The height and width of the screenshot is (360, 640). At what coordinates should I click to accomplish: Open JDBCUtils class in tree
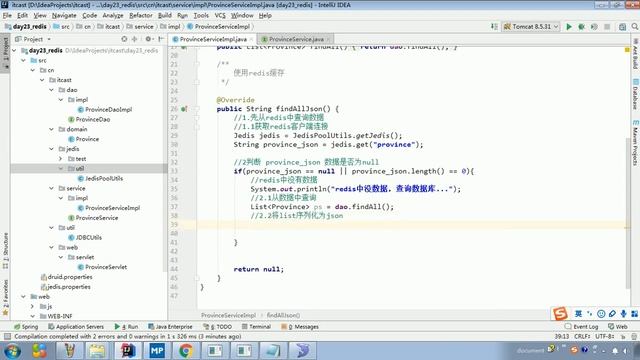pos(85,237)
